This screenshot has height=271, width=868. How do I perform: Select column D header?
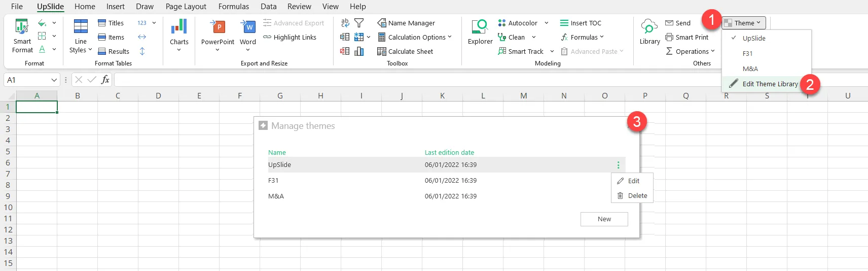[x=158, y=95]
